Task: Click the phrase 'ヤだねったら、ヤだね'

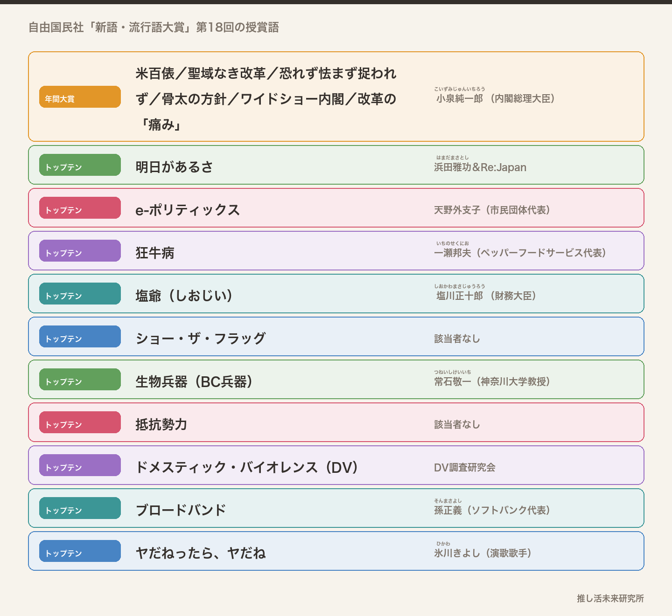Action: point(201,553)
